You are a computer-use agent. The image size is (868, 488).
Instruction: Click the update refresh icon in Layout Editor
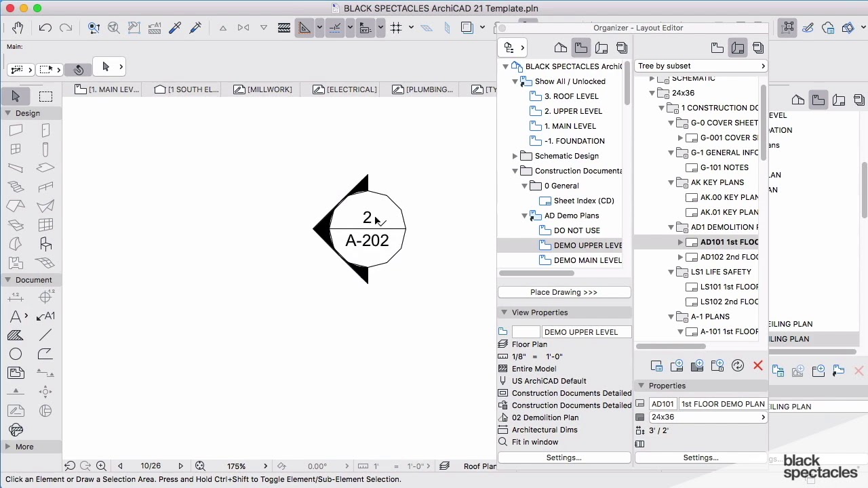pyautogui.click(x=738, y=366)
